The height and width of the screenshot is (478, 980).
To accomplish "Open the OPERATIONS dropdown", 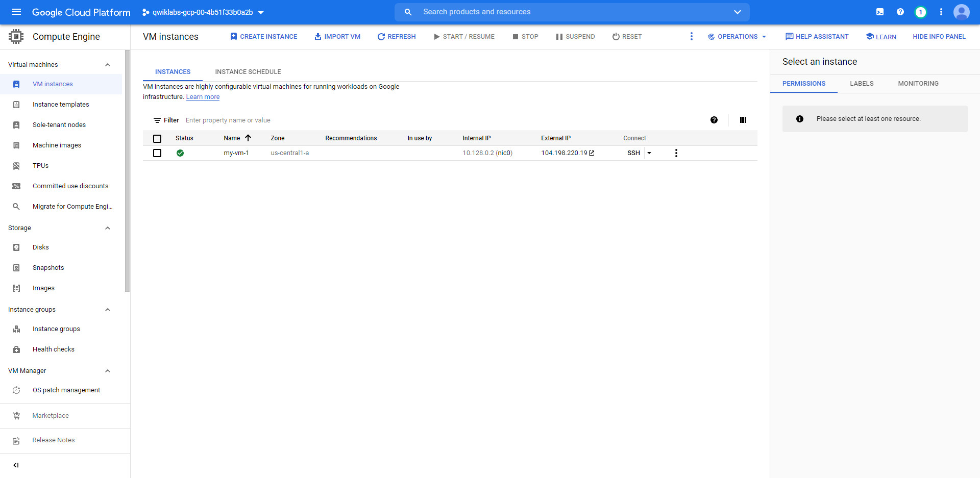I will (737, 36).
